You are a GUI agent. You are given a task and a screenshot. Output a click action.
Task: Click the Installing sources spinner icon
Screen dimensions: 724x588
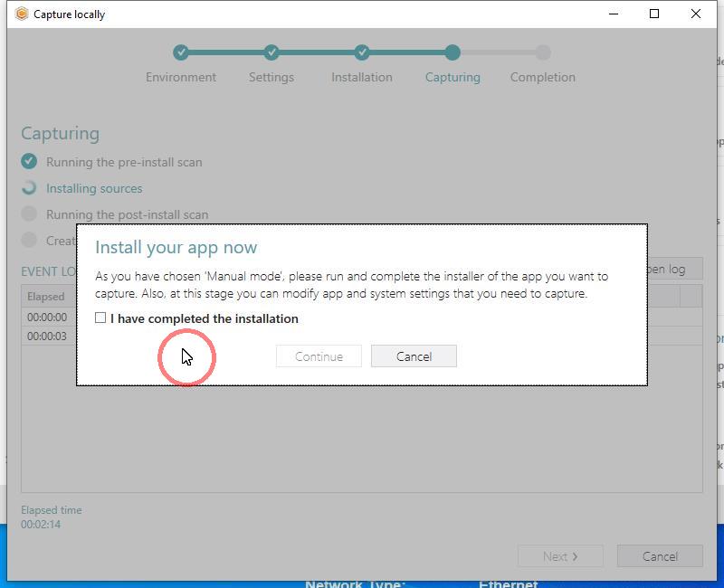click(x=29, y=188)
